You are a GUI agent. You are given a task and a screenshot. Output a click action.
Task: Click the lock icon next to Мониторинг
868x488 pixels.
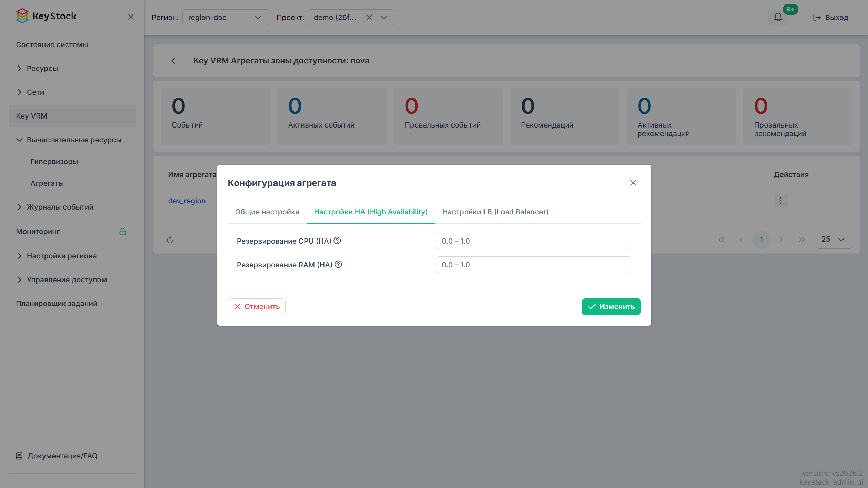click(x=123, y=232)
